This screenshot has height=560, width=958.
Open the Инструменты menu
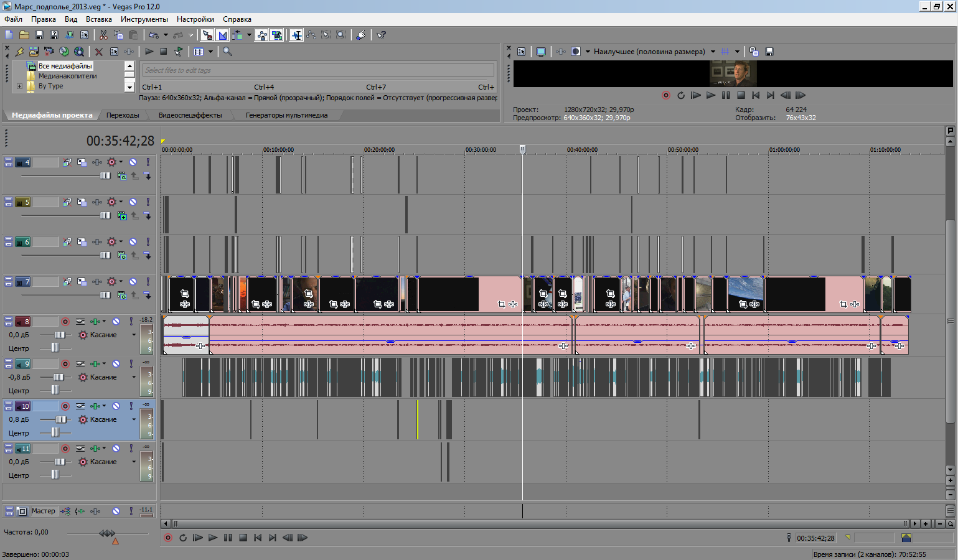(144, 19)
